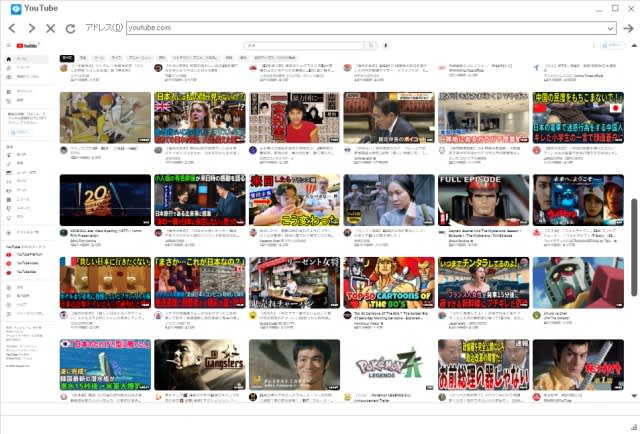Open the title link under the FULL EPISODE video

click(x=485, y=233)
